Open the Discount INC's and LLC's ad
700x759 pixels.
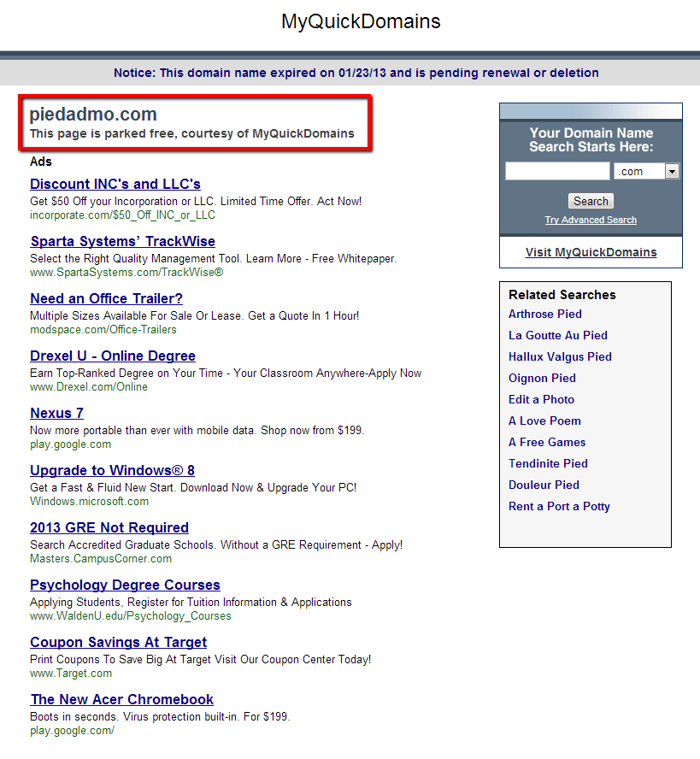pos(115,184)
